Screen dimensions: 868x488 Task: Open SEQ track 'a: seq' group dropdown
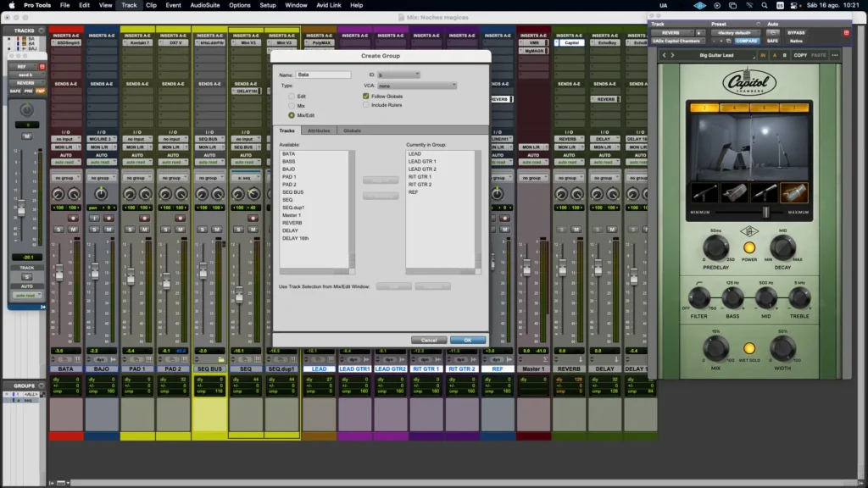(x=245, y=178)
